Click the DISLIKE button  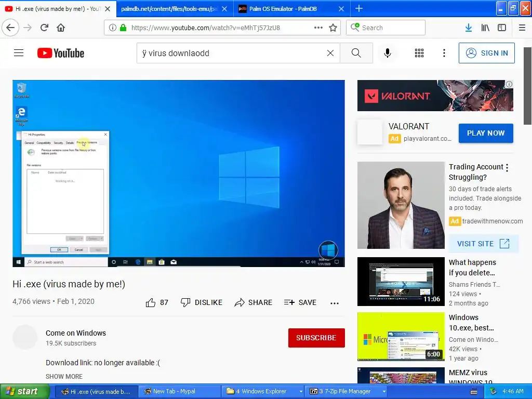click(x=202, y=302)
